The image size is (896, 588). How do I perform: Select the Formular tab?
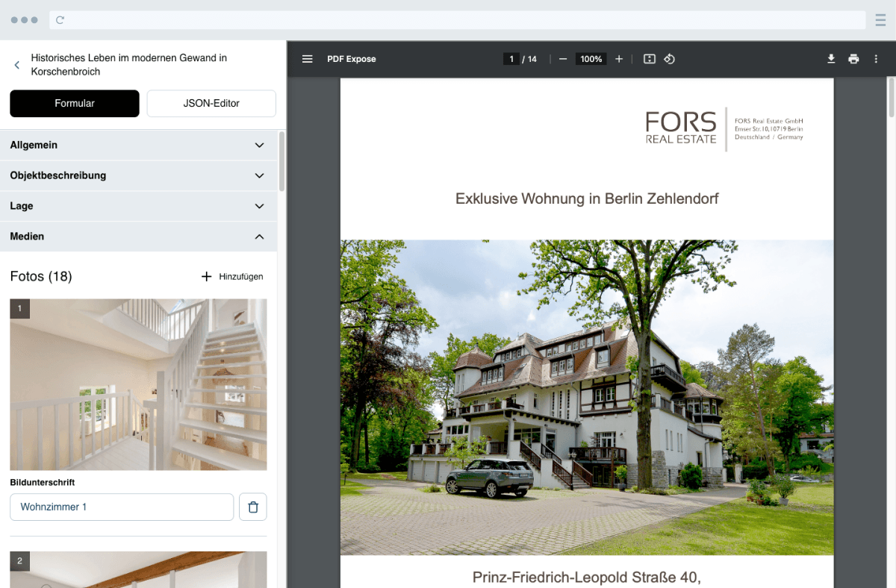click(74, 103)
